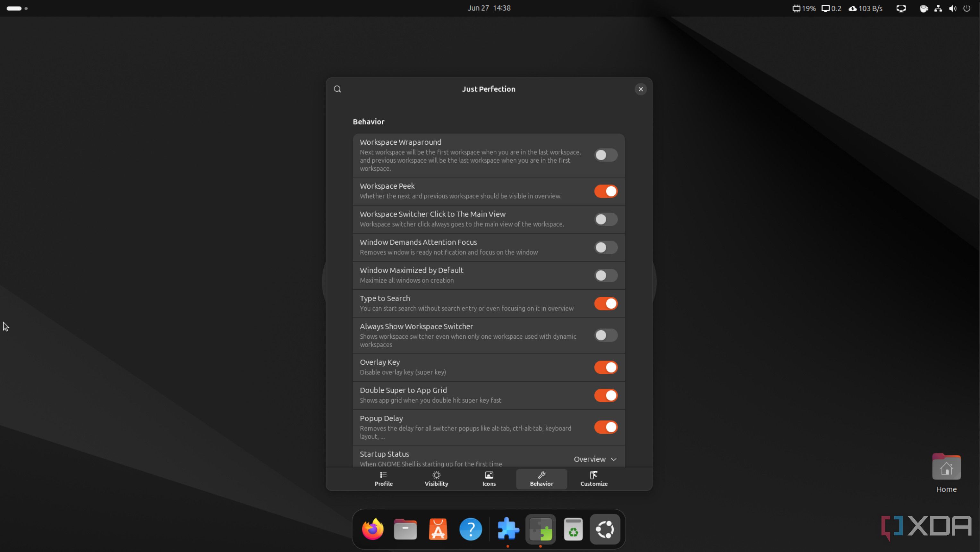Viewport: 980px width, 552px height.
Task: Click the 0.2 load indicator
Action: click(831, 8)
